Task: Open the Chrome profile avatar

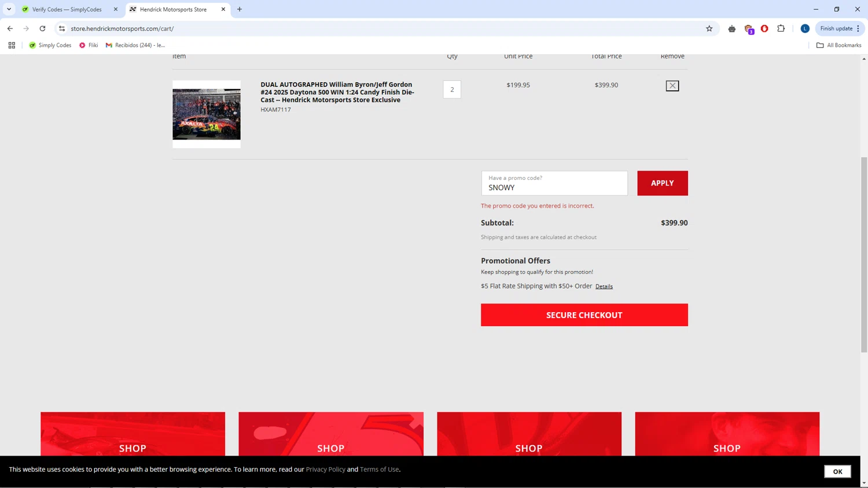Action: point(805,28)
